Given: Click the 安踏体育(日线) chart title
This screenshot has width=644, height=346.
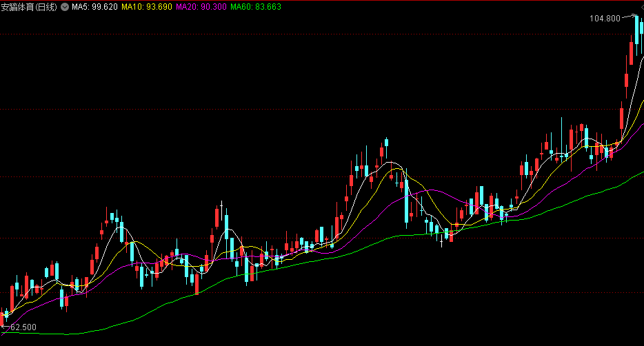Looking at the screenshot, I should tap(29, 7).
